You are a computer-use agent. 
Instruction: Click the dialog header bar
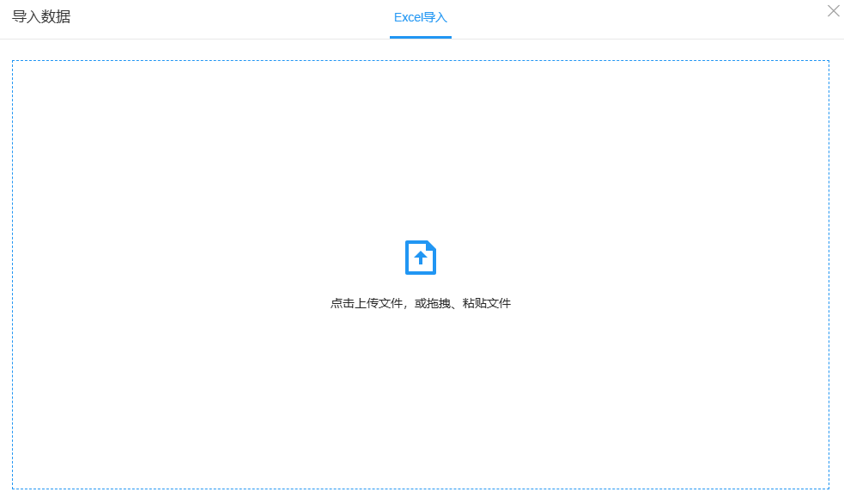(x=215, y=15)
